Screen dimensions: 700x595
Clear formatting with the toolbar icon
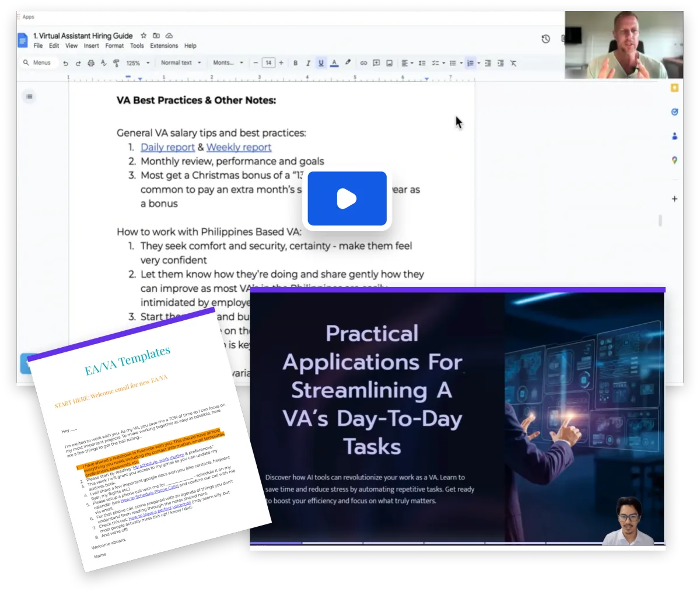[513, 63]
